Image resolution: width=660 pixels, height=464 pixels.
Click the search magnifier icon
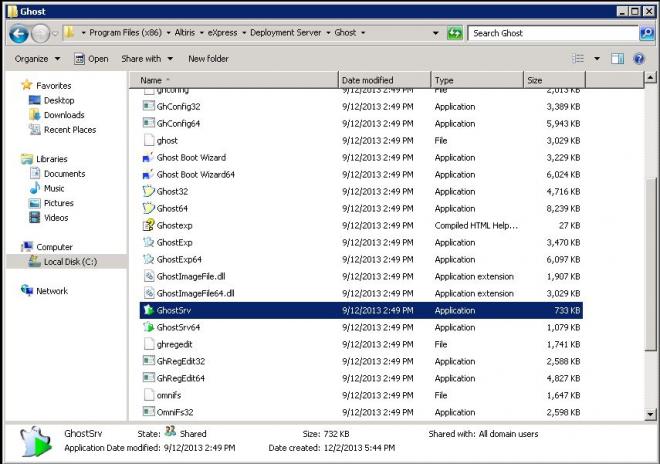click(647, 33)
